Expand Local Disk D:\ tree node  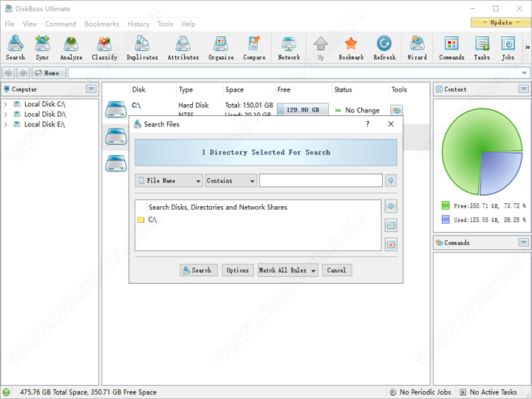pyautogui.click(x=5, y=115)
